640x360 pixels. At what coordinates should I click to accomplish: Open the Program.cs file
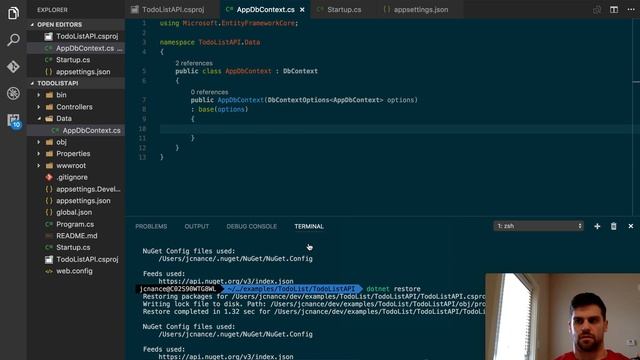point(76,224)
